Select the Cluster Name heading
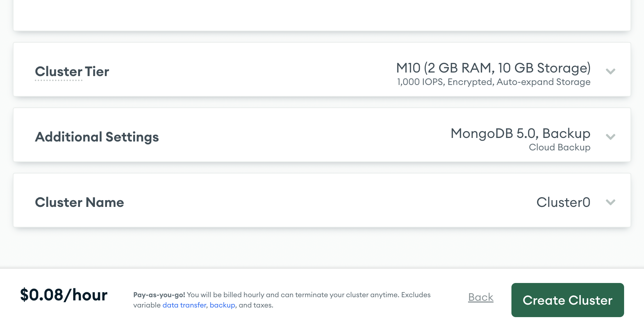This screenshot has width=644, height=326. click(79, 203)
